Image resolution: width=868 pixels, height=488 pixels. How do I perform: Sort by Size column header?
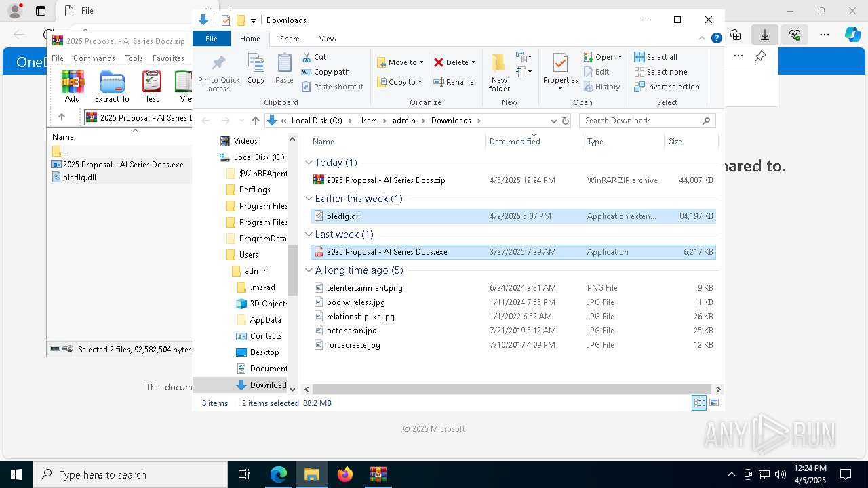click(x=690, y=142)
